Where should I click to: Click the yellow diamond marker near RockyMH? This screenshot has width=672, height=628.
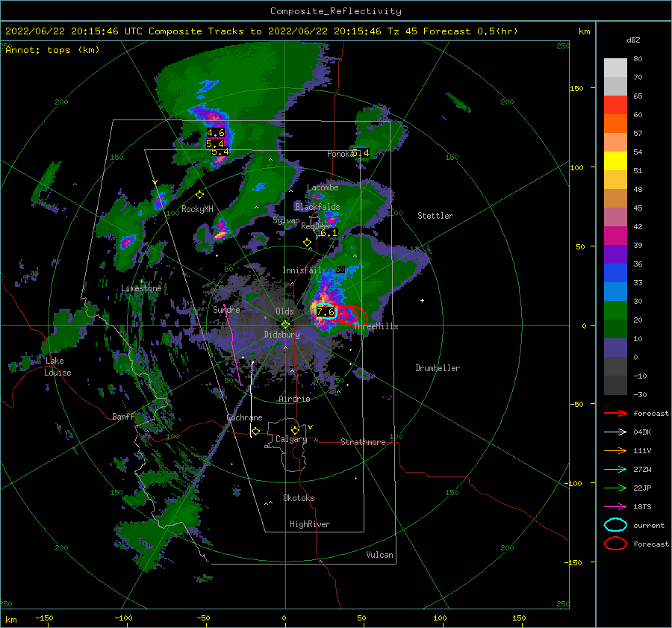199,195
